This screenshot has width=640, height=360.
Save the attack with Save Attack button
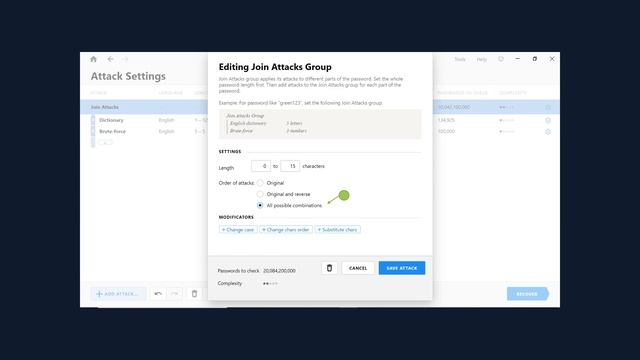(402, 268)
